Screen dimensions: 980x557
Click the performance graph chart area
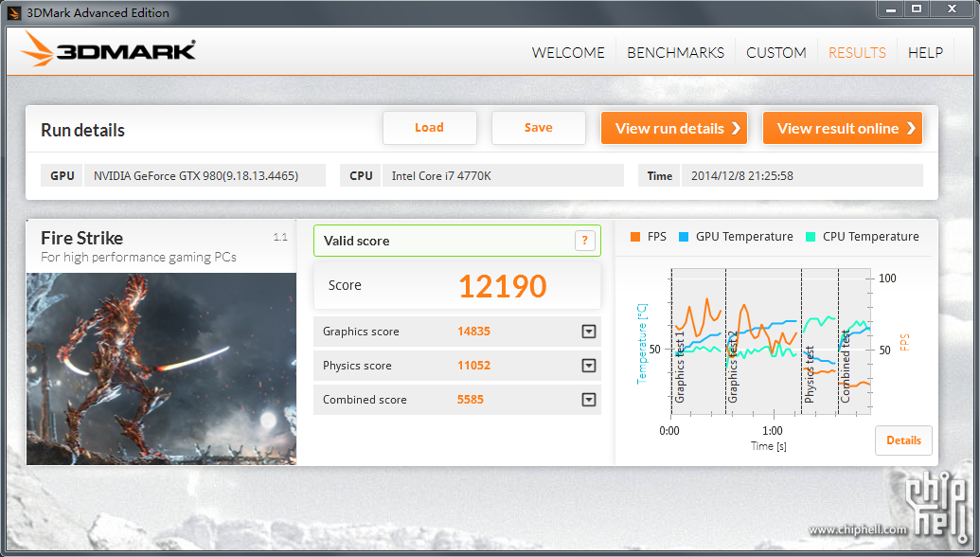coord(771,341)
